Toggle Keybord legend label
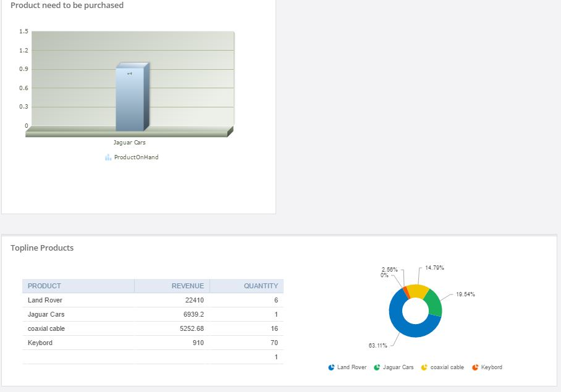Viewport: 561px width, 392px height. (x=492, y=367)
